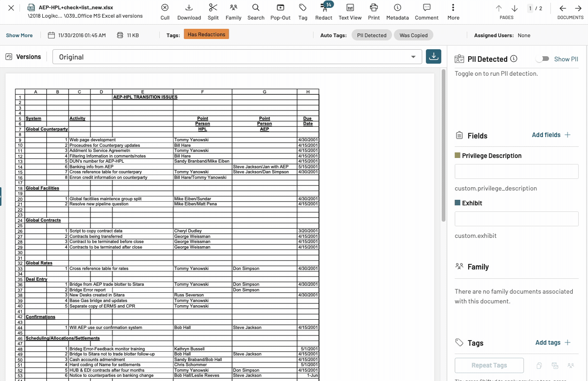Select the Split scissors tool
588x381 pixels.
[213, 12]
